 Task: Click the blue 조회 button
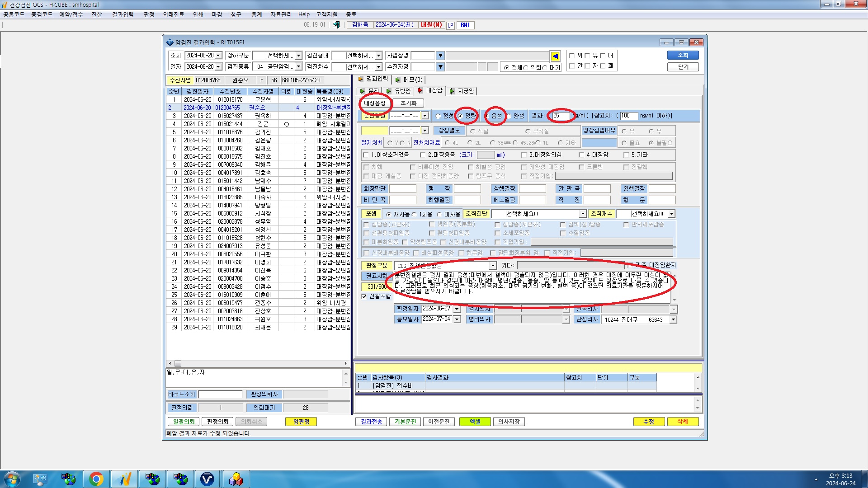(x=683, y=55)
